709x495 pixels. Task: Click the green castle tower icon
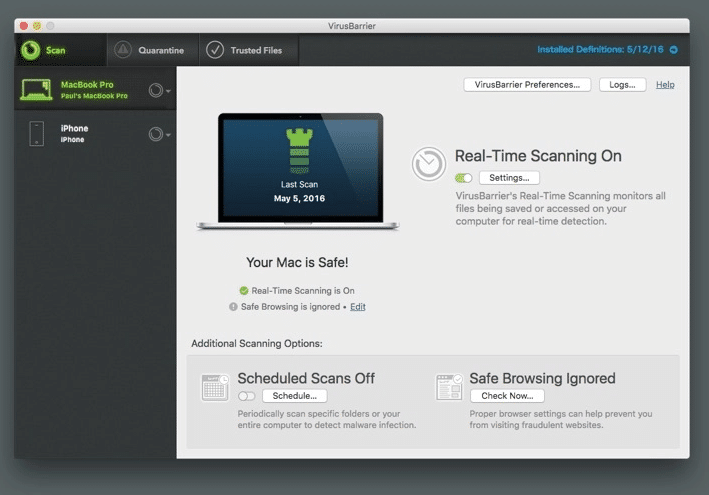tap(299, 151)
